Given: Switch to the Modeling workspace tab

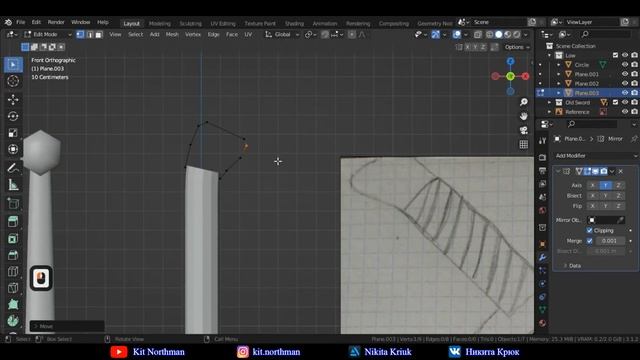Looking at the screenshot, I should pyautogui.click(x=160, y=24).
